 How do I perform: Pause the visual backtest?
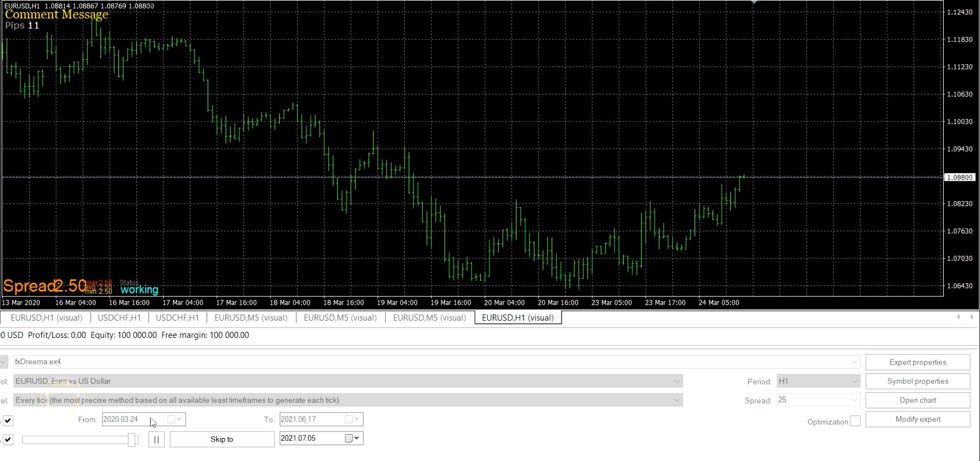156,439
